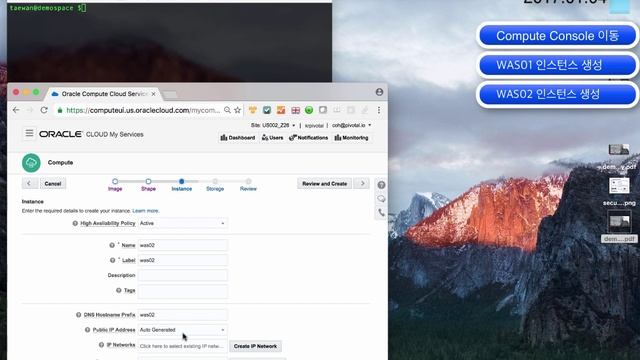Click help icon beside Public IP Address
This screenshot has height=360, width=640.
87,330
